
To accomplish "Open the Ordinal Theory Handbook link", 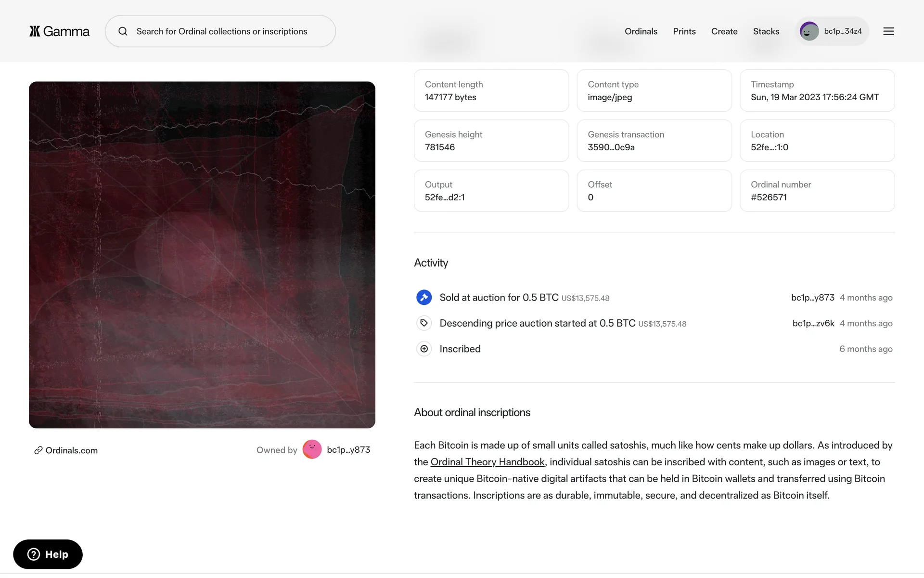I will (487, 462).
